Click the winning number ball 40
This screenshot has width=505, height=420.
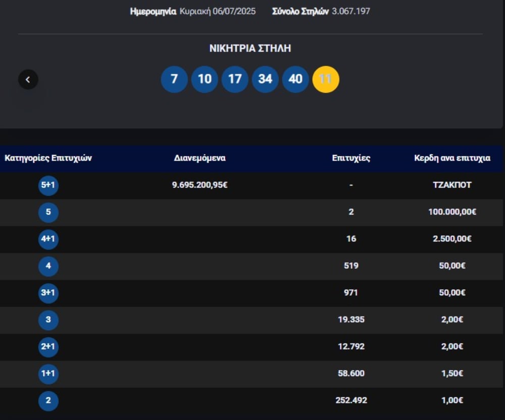pyautogui.click(x=295, y=79)
